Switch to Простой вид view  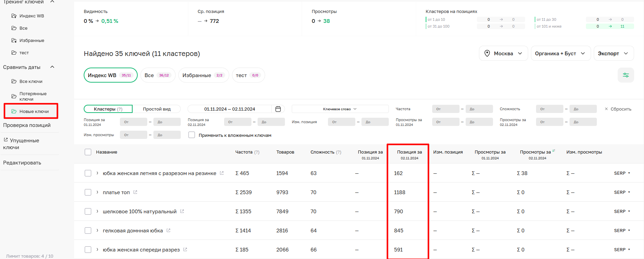click(x=156, y=109)
